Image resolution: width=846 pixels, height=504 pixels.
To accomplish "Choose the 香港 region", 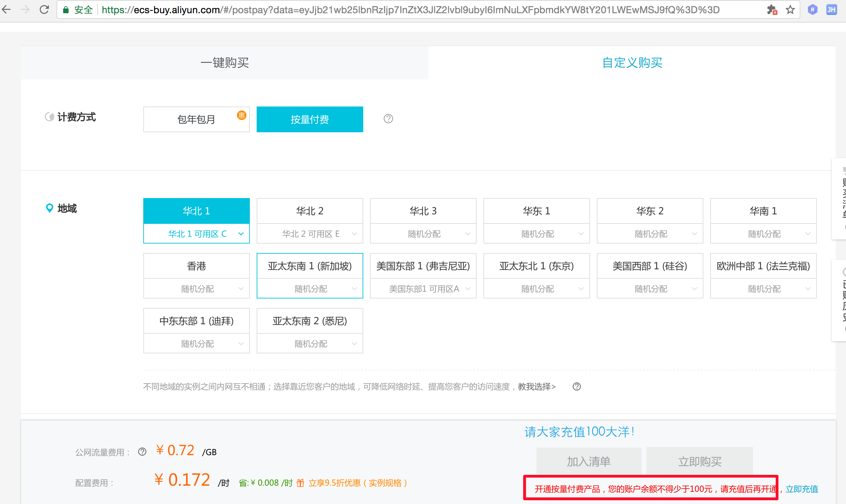I will [x=196, y=266].
